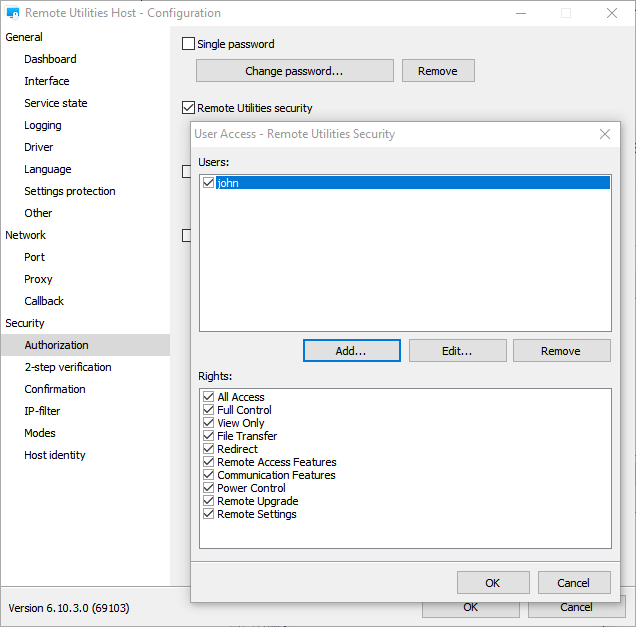Open the IP-filter settings page
The image size is (636, 627).
42,411
